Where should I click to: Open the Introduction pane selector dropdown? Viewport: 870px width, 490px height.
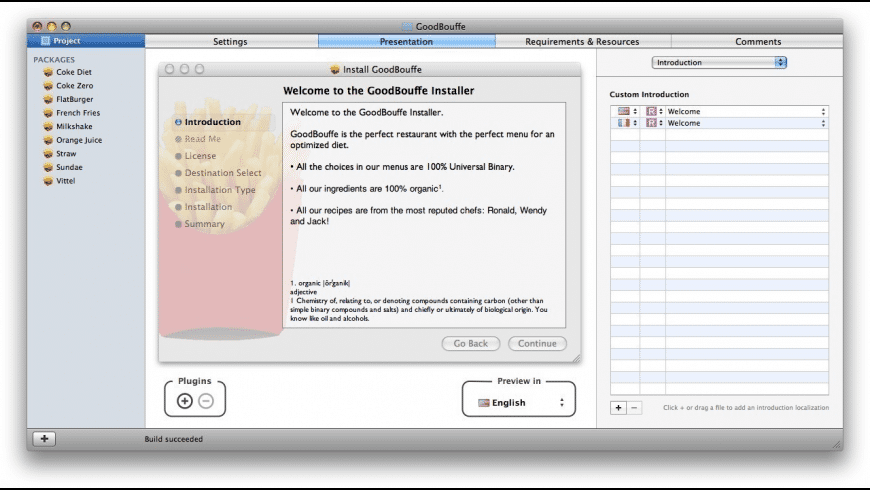click(719, 62)
